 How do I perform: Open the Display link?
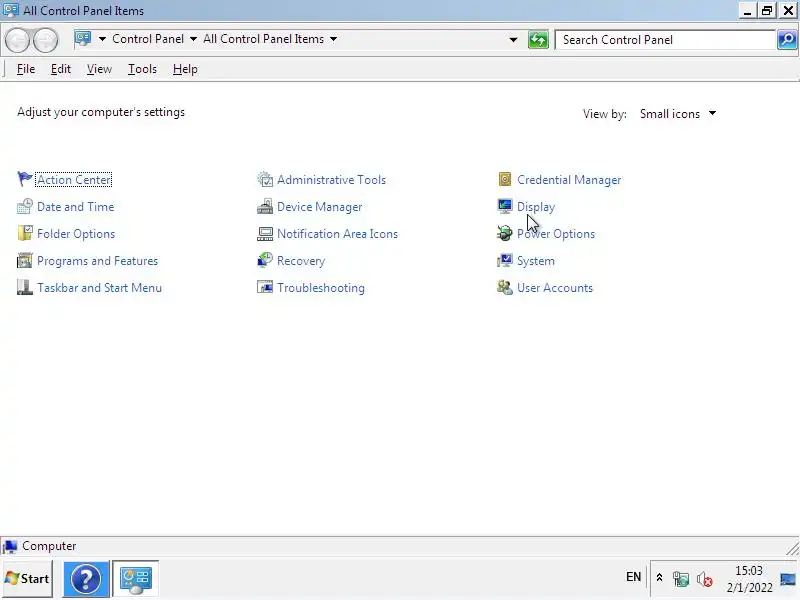[536, 207]
